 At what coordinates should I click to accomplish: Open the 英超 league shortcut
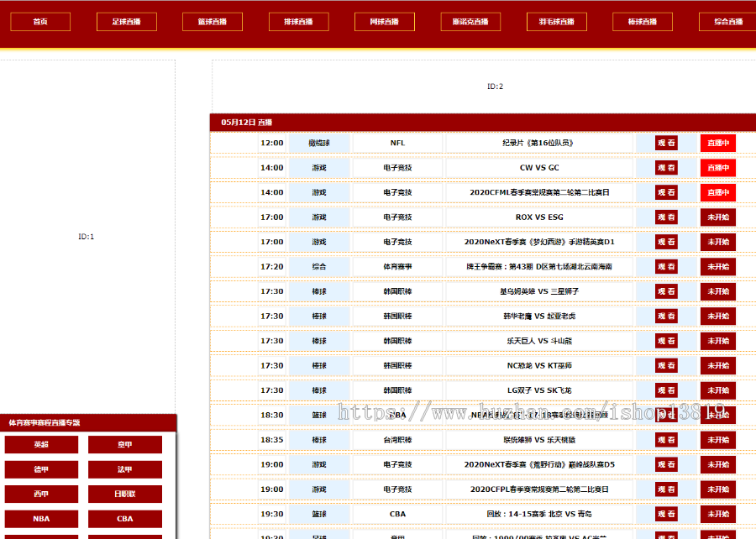coord(41,445)
